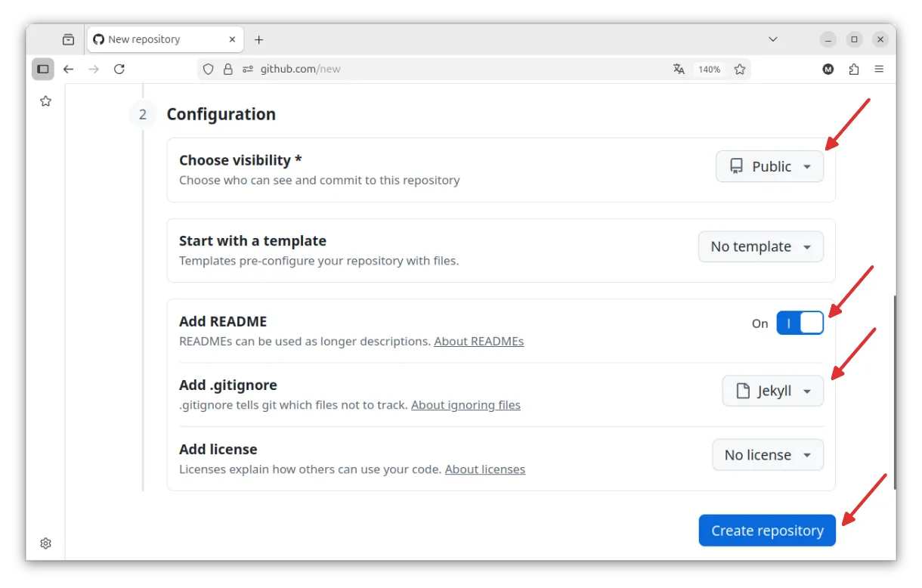Go back using the back arrow
The width and height of the screenshot is (922, 588).
click(x=69, y=69)
